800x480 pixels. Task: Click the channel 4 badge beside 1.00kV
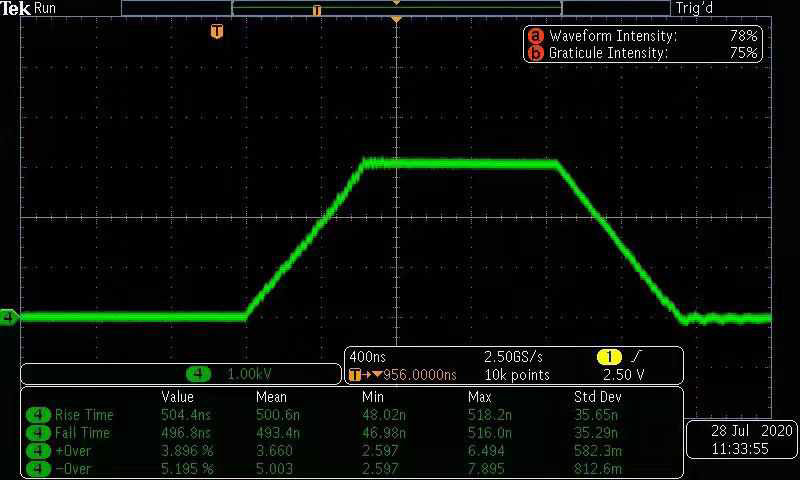[198, 374]
